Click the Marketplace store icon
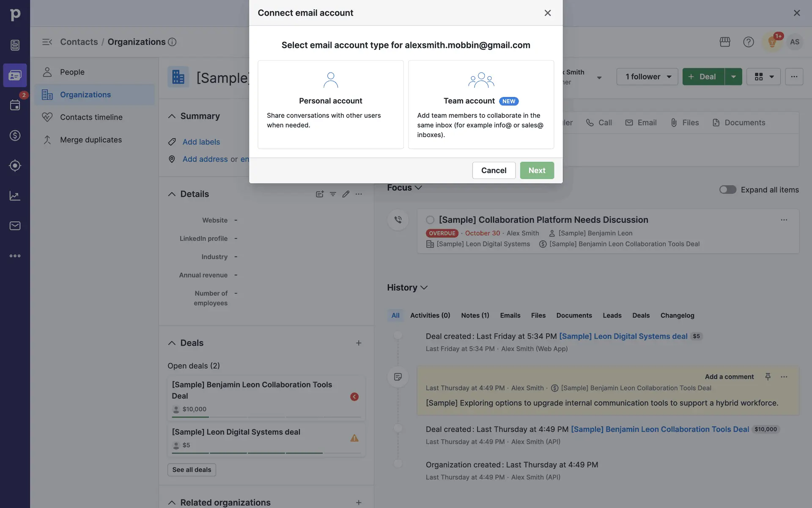This screenshot has width=812, height=508. point(725,42)
